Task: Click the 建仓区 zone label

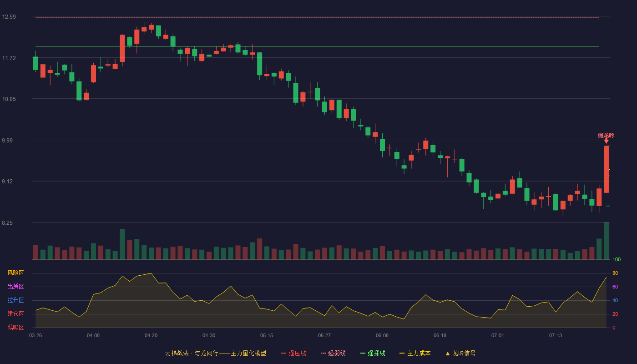Action: [16, 314]
